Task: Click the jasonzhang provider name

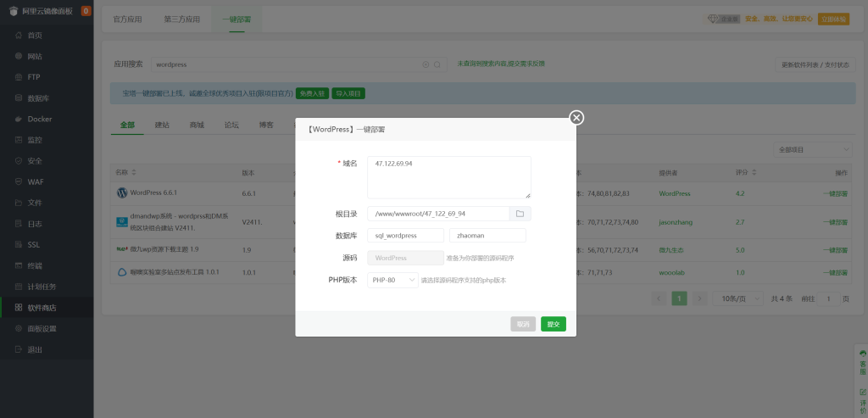Action: coord(676,222)
